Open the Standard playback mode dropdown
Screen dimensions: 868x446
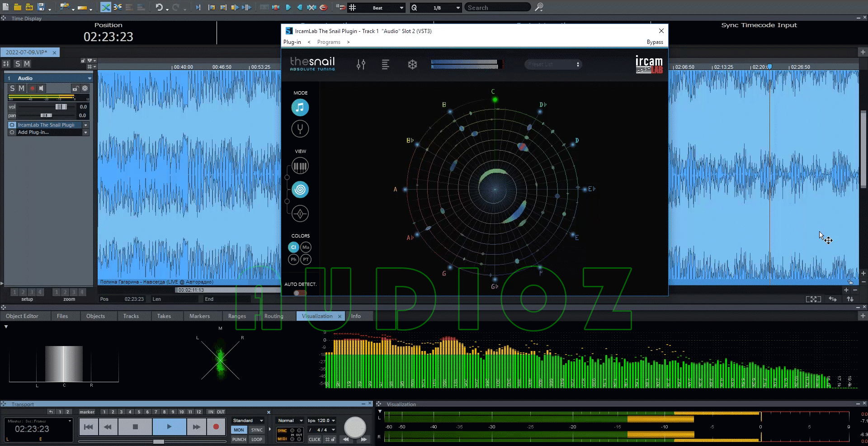pyautogui.click(x=248, y=421)
